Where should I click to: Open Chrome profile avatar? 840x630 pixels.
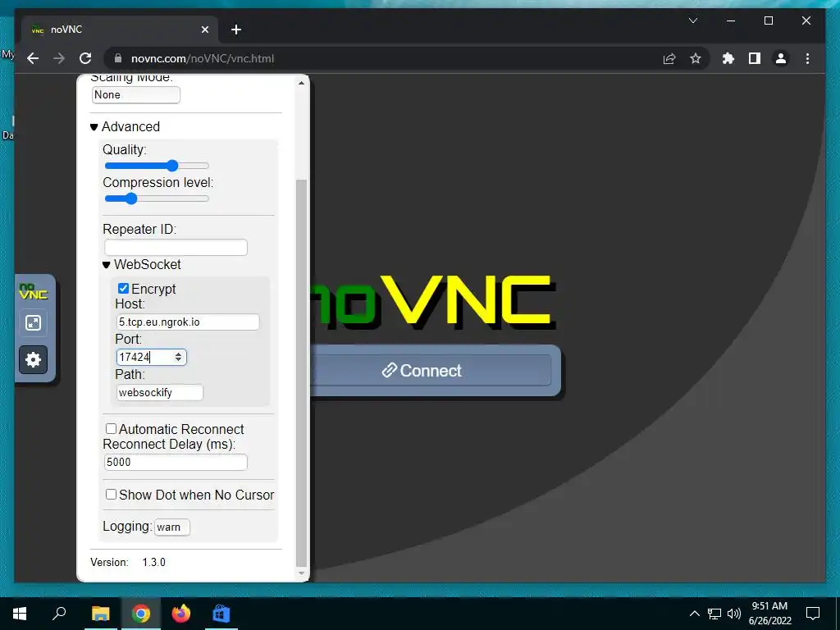781,58
